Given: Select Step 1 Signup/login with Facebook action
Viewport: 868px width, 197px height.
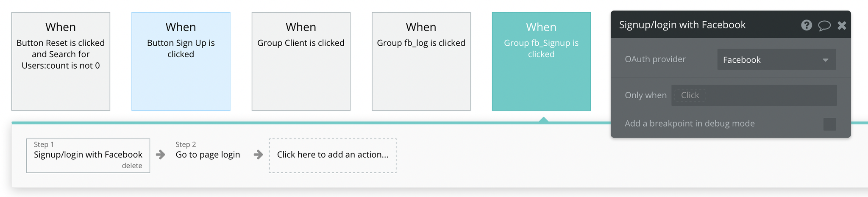Looking at the screenshot, I should coord(88,155).
